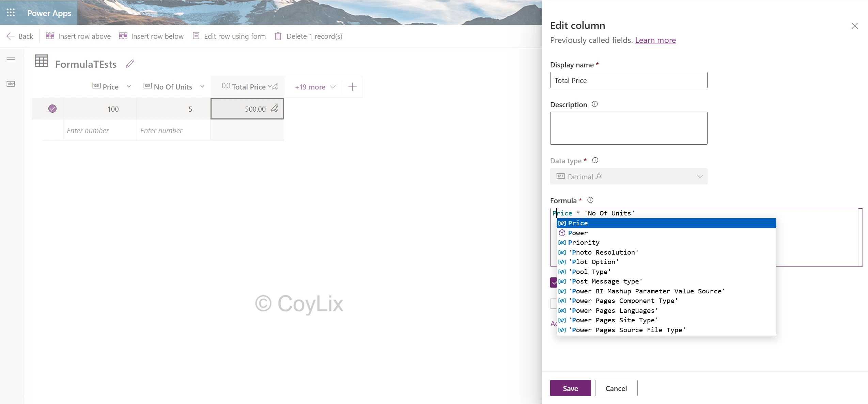Click the Back arrow button
The image size is (868, 404).
pos(20,36)
